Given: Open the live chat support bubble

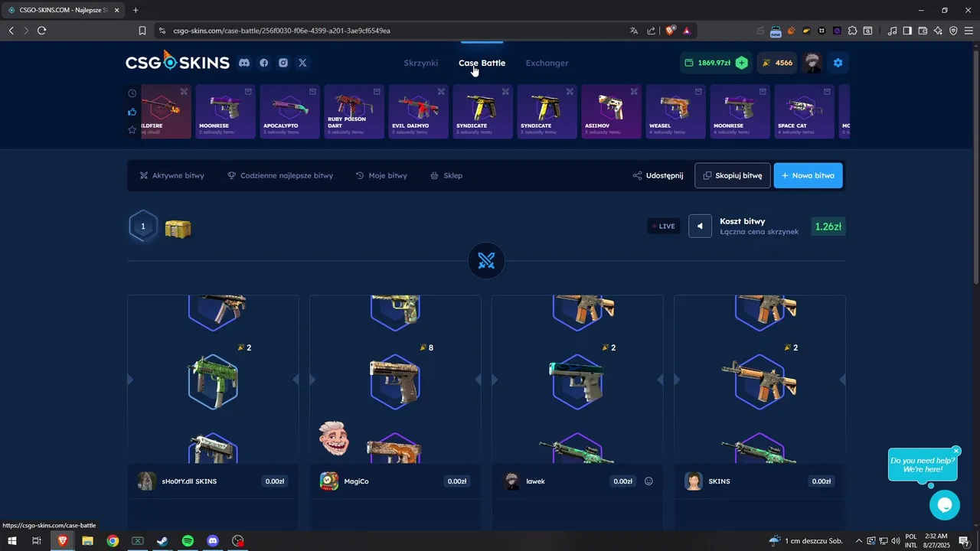Looking at the screenshot, I should pos(944,505).
